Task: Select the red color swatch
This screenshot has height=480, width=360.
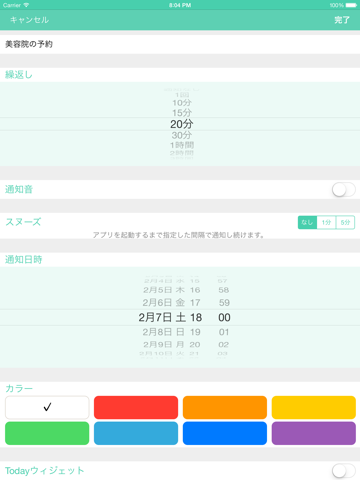Action: pos(136,407)
